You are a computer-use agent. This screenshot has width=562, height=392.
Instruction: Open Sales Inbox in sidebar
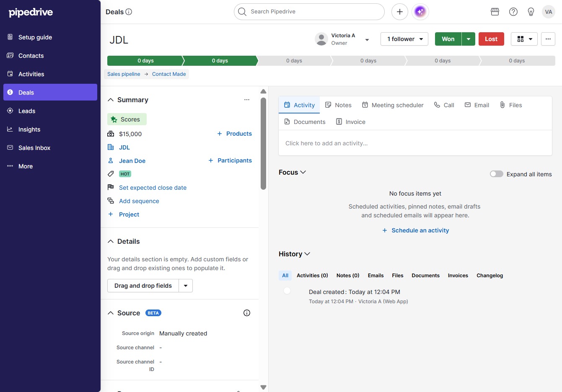coord(50,148)
